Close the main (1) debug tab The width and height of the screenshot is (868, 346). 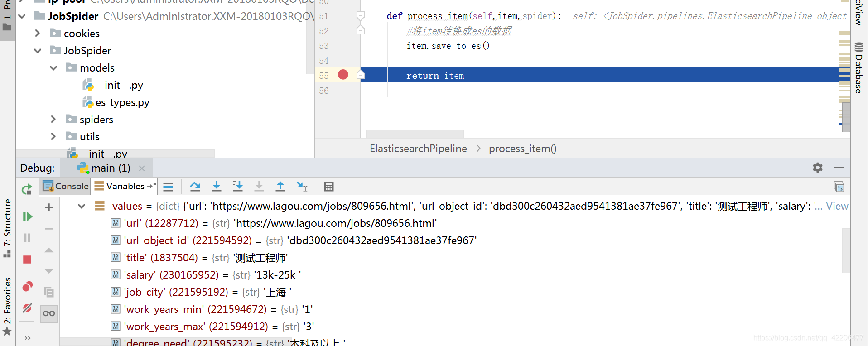pyautogui.click(x=142, y=168)
